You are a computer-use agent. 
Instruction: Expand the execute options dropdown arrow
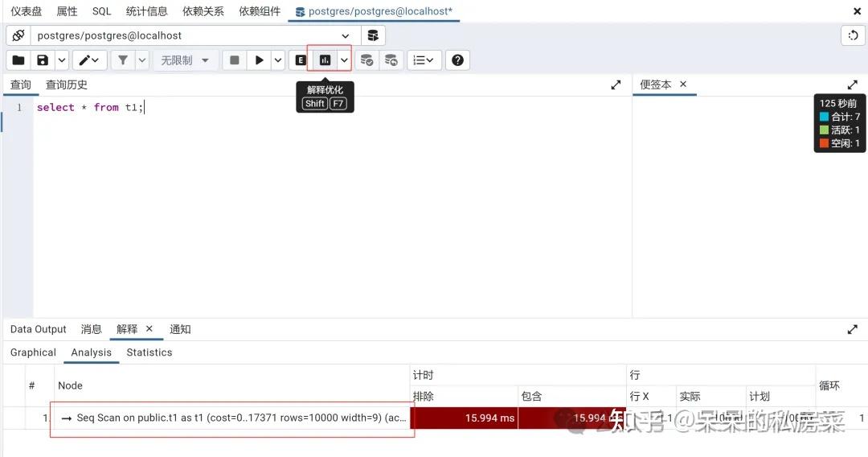click(278, 60)
